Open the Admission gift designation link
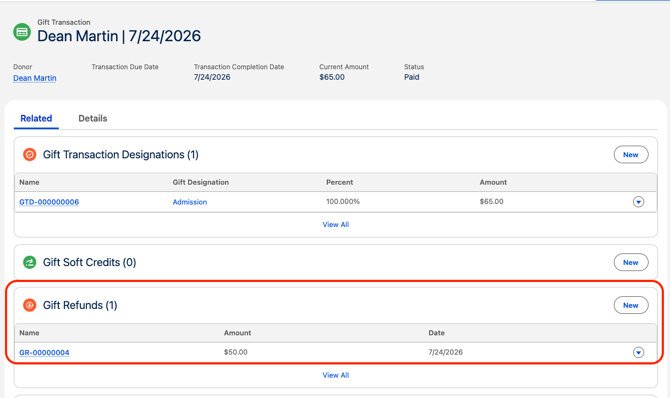The height and width of the screenshot is (398, 670). (190, 202)
